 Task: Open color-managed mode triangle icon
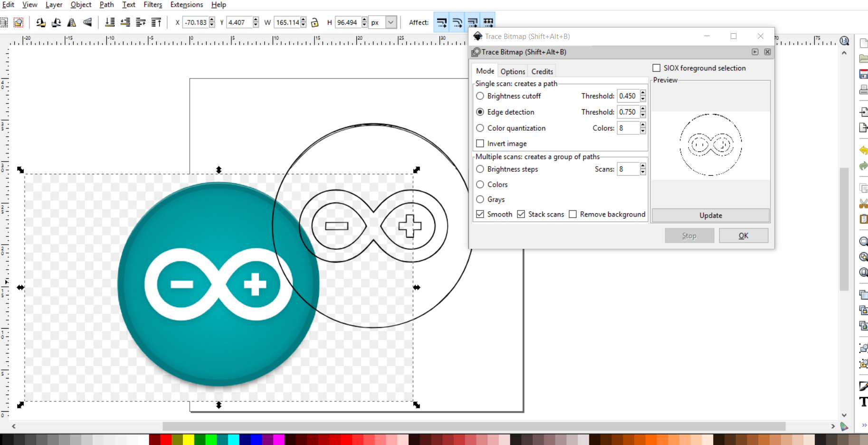click(844, 426)
